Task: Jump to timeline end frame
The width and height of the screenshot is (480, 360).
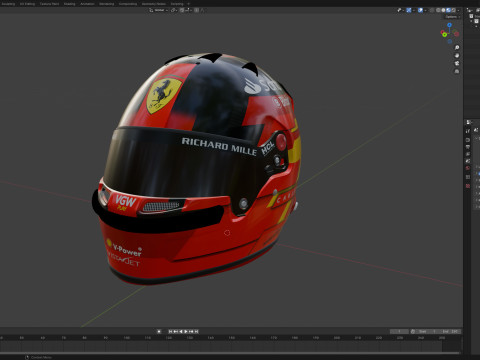Action: (196, 331)
